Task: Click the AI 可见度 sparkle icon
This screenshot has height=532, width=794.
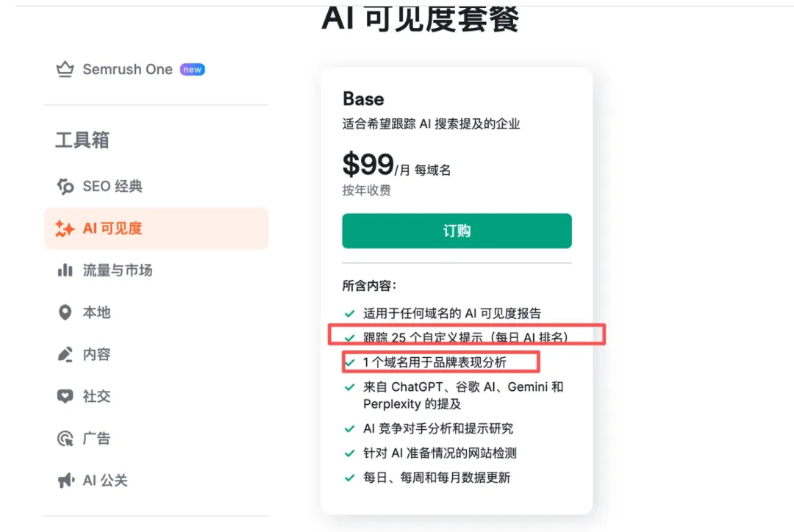Action: [x=65, y=229]
